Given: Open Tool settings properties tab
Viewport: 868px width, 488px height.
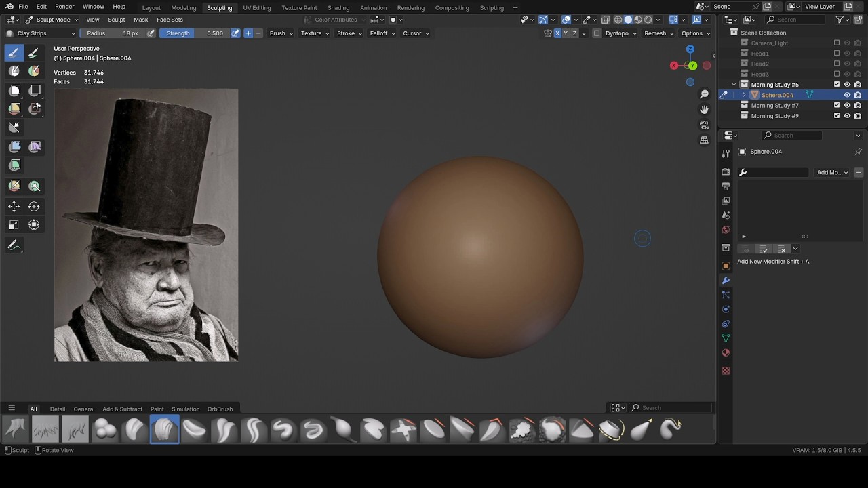Looking at the screenshot, I should tap(726, 154).
